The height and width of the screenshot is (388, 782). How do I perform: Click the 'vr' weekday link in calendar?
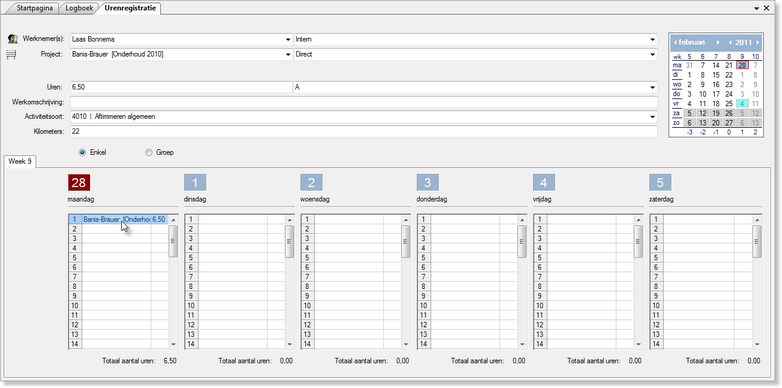tap(676, 104)
